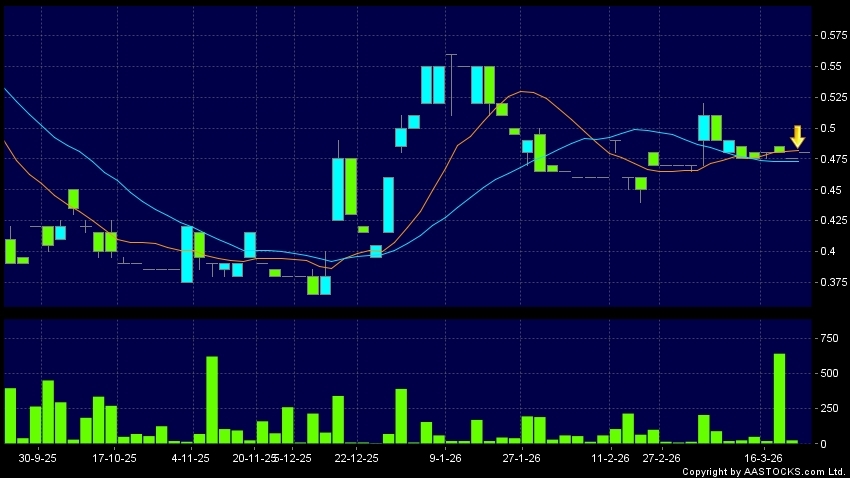Image resolution: width=850 pixels, height=478 pixels.
Task: Select the 750 volume axis label
Action: [828, 338]
